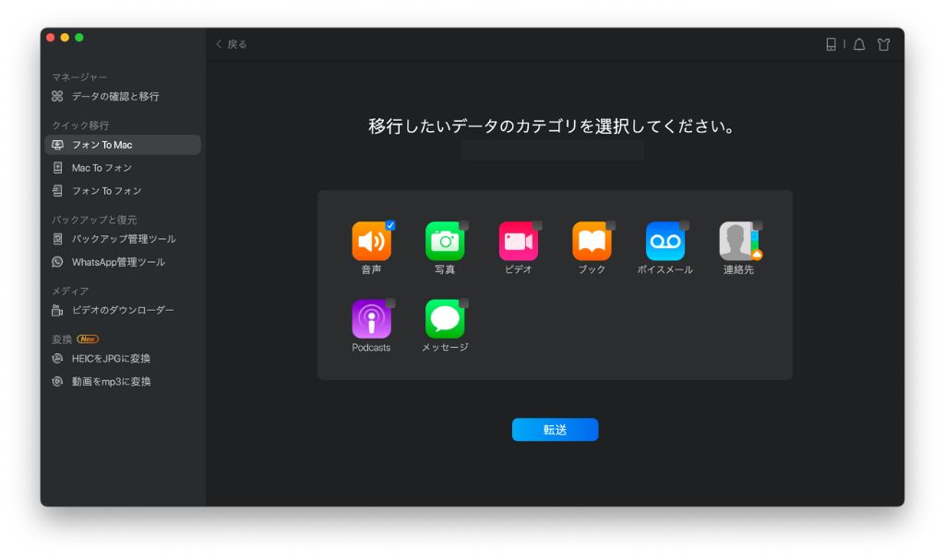Select フォン To Mac in sidebar
The image size is (945, 560).
123,145
